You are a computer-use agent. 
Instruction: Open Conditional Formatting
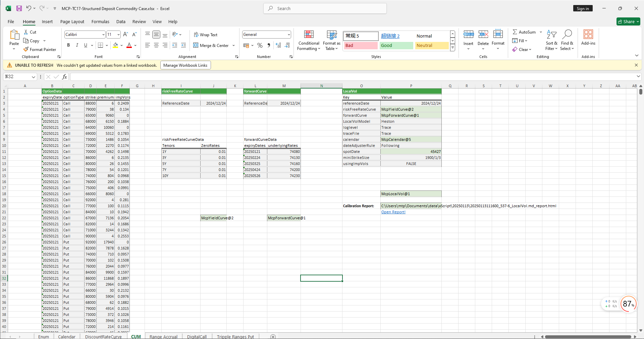(309, 40)
